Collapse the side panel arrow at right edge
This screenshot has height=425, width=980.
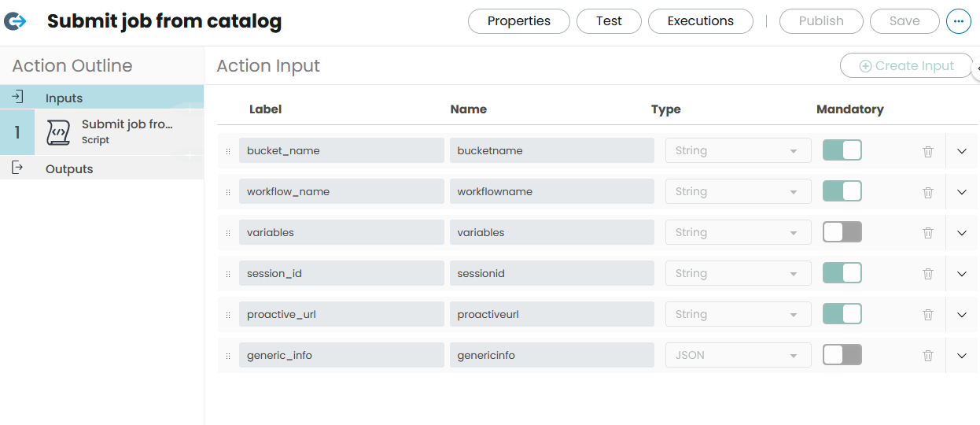[x=977, y=69]
